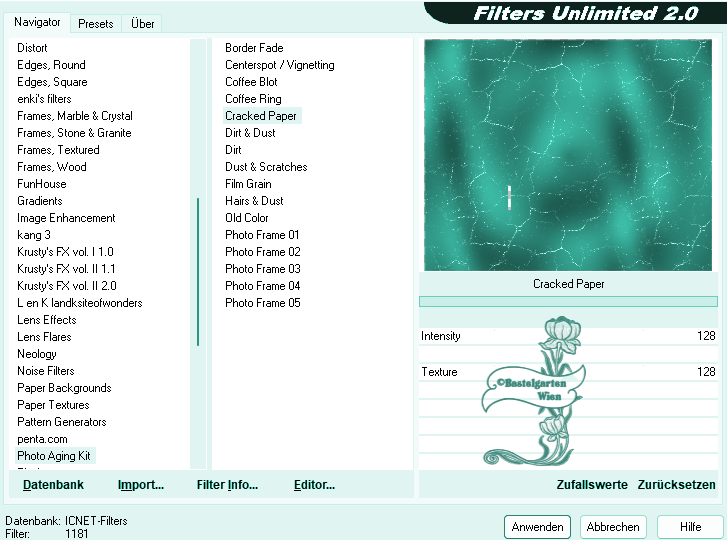Viewport: 727px width, 540px height.
Task: Select Krusty's FX vol. II 1.1
Action: [x=66, y=269]
